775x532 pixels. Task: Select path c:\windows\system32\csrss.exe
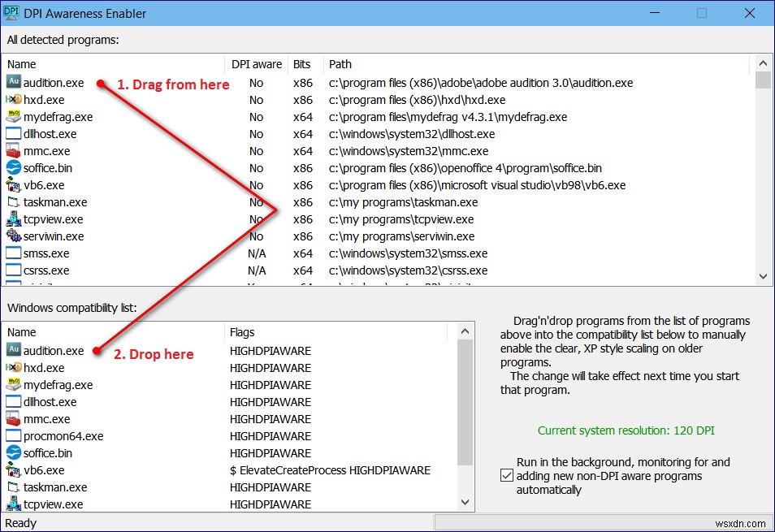[x=409, y=270]
